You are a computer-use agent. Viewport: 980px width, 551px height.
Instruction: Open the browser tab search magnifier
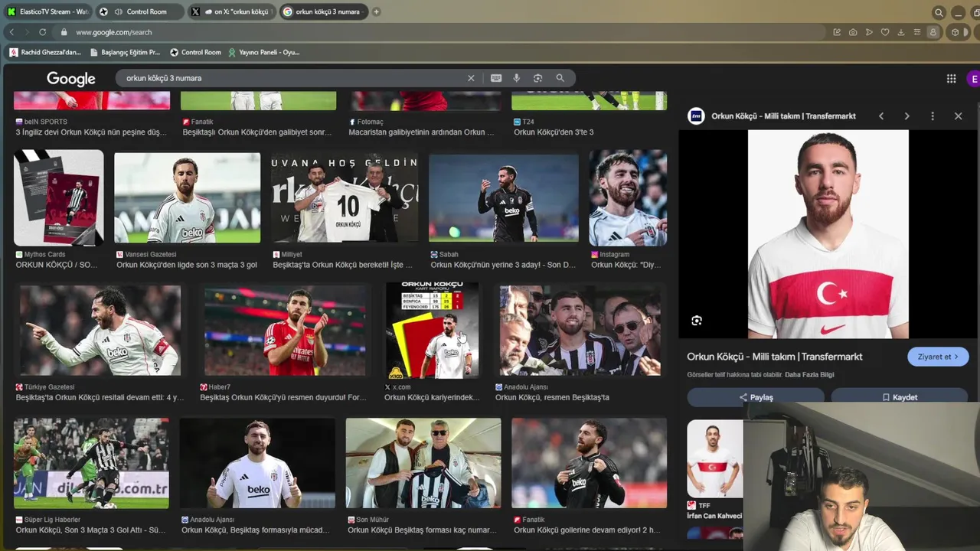939,12
